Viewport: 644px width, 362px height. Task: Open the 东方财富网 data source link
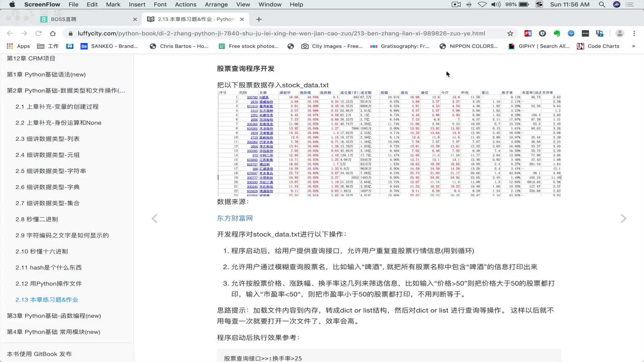tap(235, 218)
